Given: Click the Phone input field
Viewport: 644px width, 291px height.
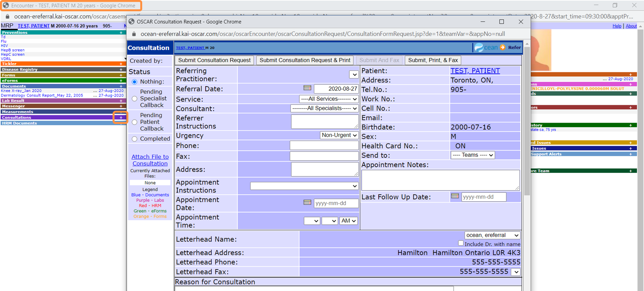Looking at the screenshot, I should click(324, 145).
